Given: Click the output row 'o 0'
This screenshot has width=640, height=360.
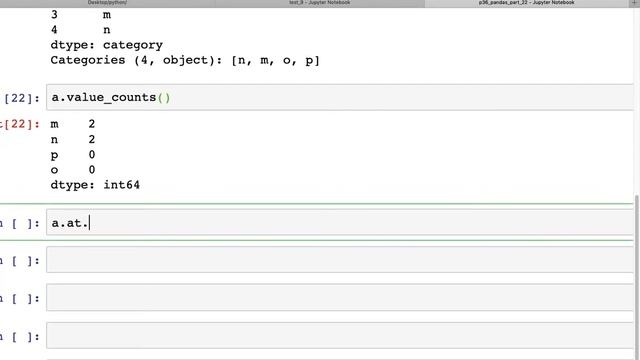Looking at the screenshot, I should coord(73,170).
